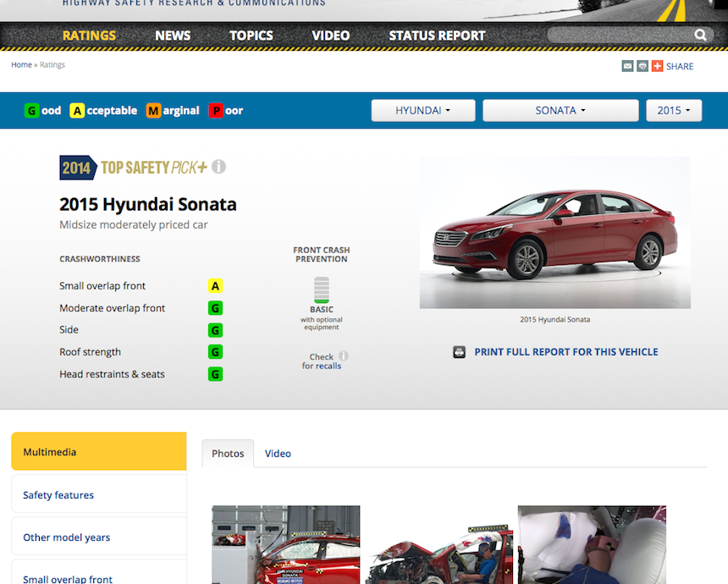
Task: Click the Roof strength rating label
Action: [x=90, y=352]
